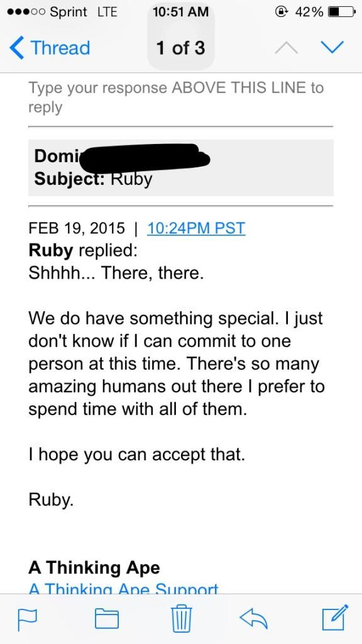Compose a new message with pencil icon

point(335,618)
